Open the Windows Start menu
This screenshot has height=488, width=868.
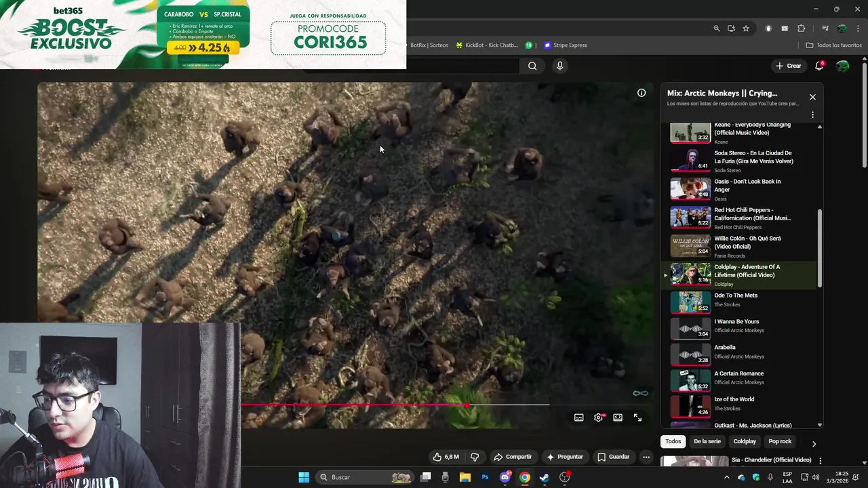pos(304,477)
